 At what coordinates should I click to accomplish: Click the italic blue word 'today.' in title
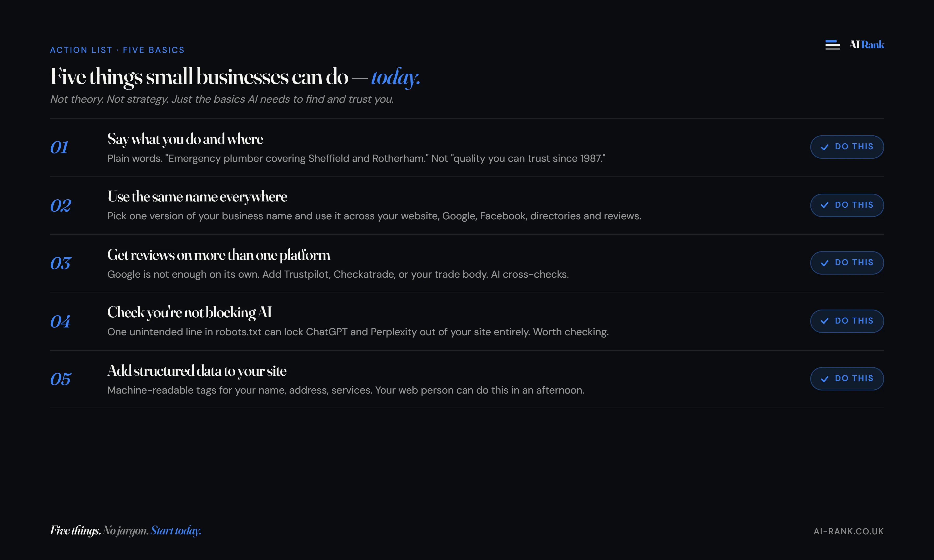pyautogui.click(x=395, y=77)
